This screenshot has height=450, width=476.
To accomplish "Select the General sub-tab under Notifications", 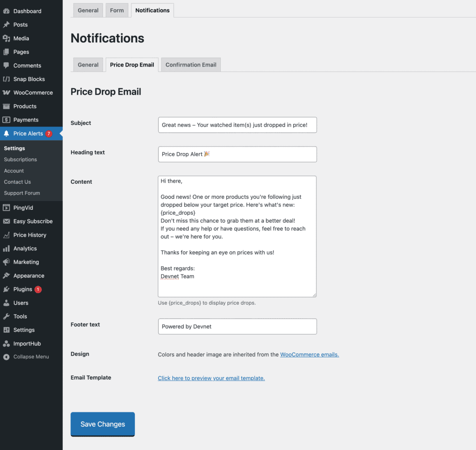I will tap(88, 65).
